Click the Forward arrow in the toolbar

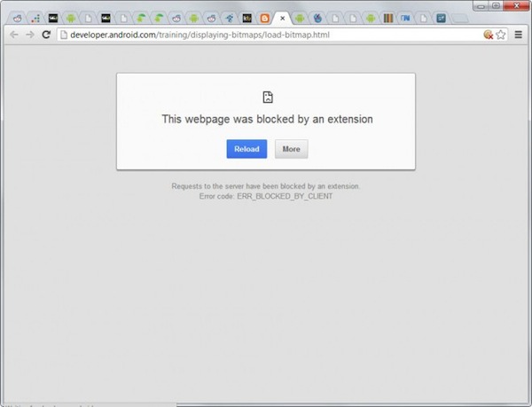tap(30, 35)
